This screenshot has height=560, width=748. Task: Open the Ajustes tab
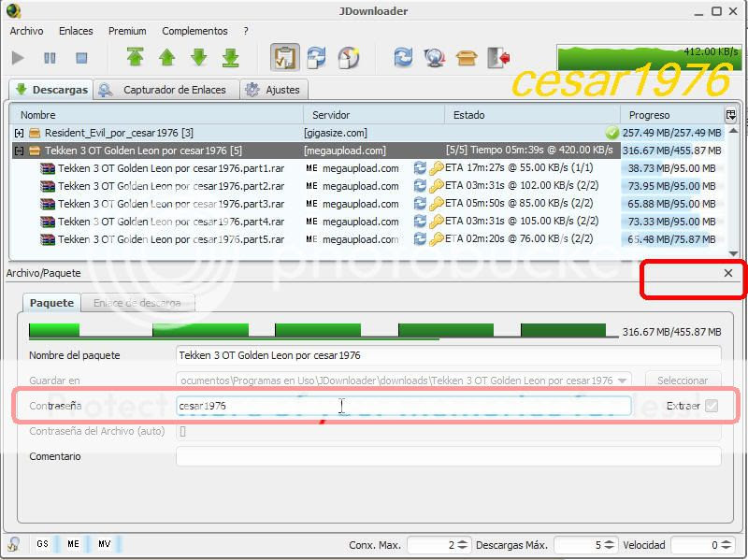coord(273,90)
